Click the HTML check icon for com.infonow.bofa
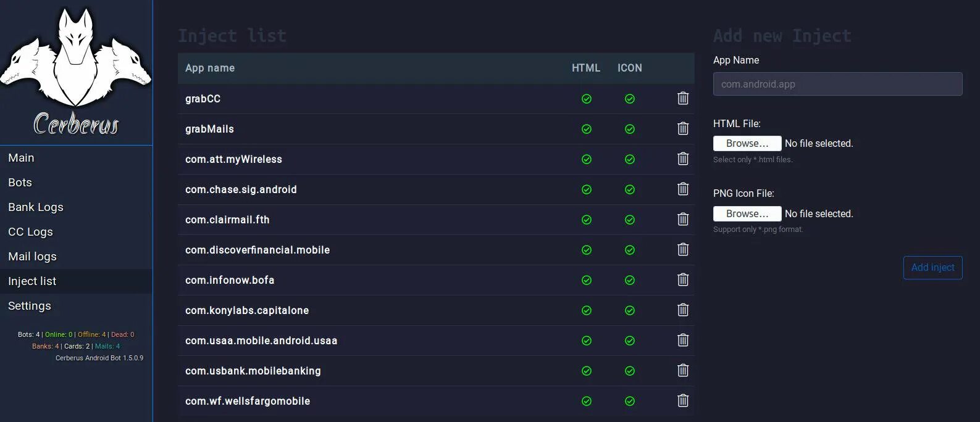Screen dimensions: 980x422 point(587,280)
